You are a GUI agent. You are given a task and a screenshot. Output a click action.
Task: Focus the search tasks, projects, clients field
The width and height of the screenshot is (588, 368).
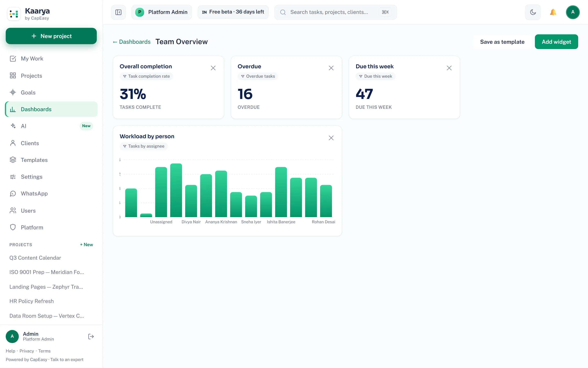pyautogui.click(x=335, y=12)
